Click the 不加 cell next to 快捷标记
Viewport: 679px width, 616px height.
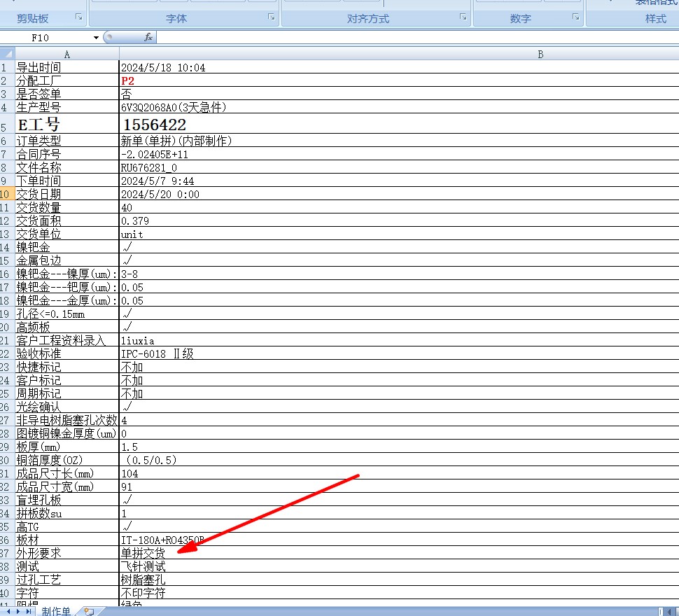pyautogui.click(x=399, y=367)
